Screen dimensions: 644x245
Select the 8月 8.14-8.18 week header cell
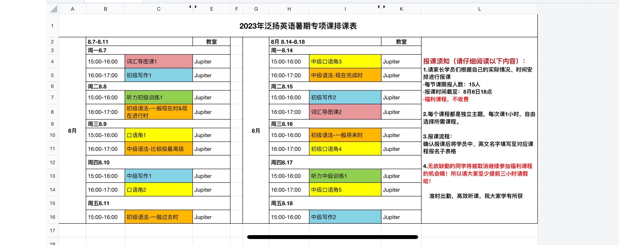pos(325,42)
